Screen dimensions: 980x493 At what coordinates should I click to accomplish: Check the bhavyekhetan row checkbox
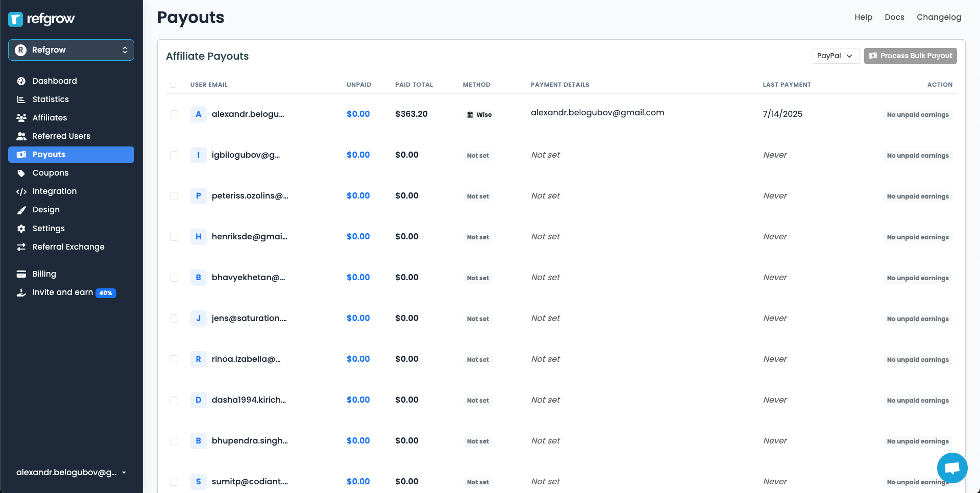point(174,278)
